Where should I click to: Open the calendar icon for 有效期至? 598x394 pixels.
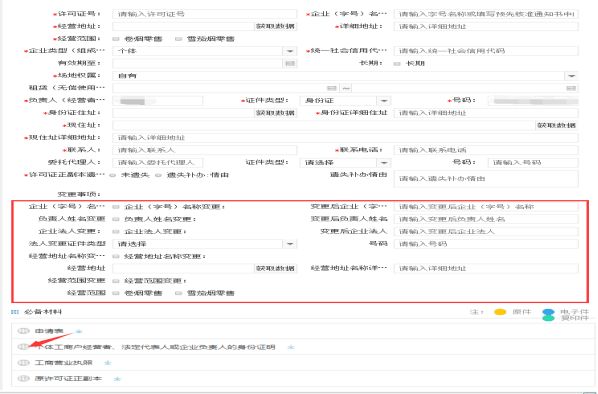pos(290,63)
